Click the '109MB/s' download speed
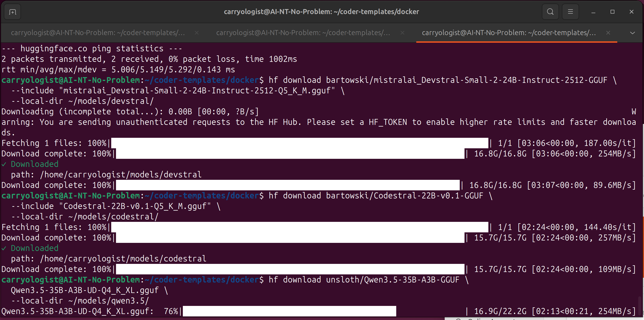This screenshot has height=320, width=644. [614, 269]
